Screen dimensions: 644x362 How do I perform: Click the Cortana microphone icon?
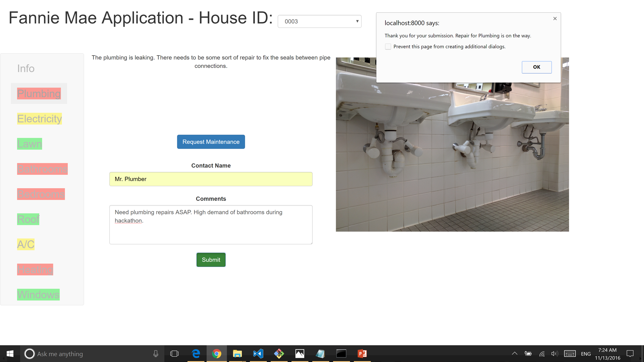point(156,354)
